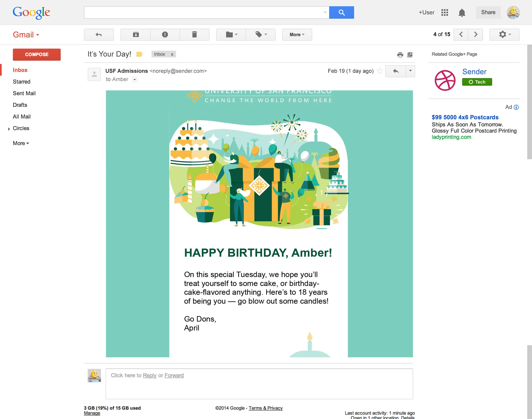The height and width of the screenshot is (419, 532).
Task: Open the Inbox folder
Action: pyautogui.click(x=20, y=70)
